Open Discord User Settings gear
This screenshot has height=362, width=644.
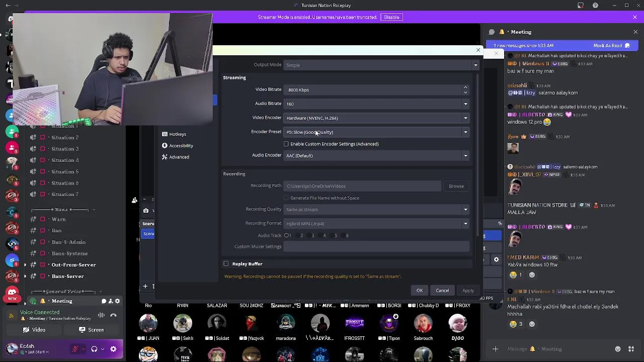point(113,349)
